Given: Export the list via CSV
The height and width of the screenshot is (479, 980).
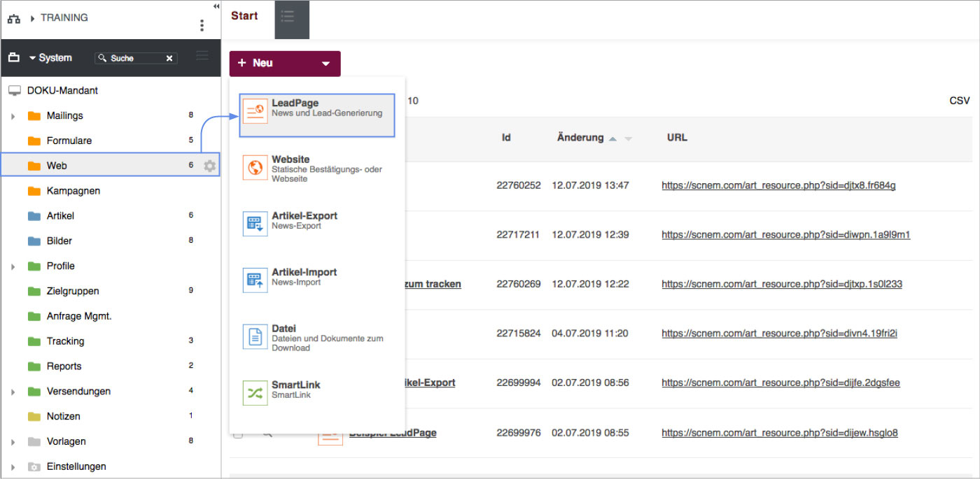Looking at the screenshot, I should [x=959, y=101].
